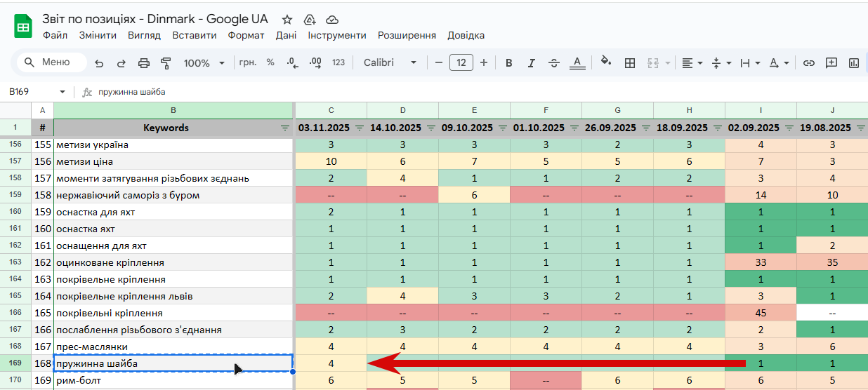The height and width of the screenshot is (390, 868).
Task: Open the Розширення menu
Action: pyautogui.click(x=407, y=35)
